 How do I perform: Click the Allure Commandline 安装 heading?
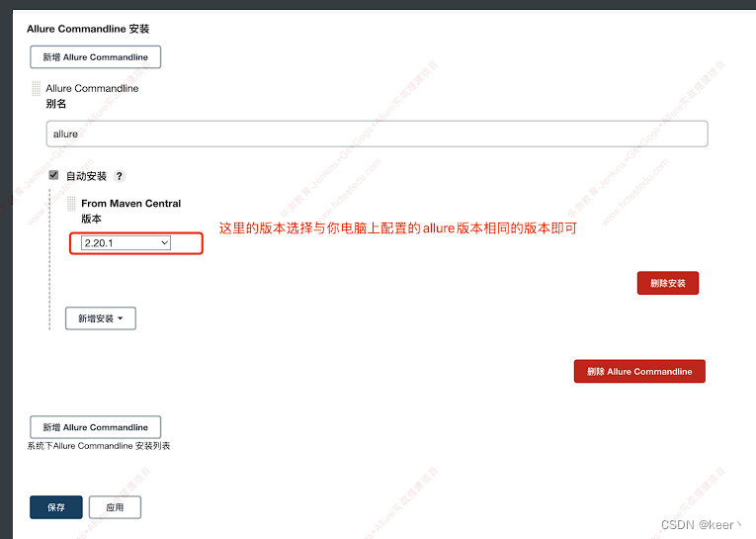click(88, 29)
